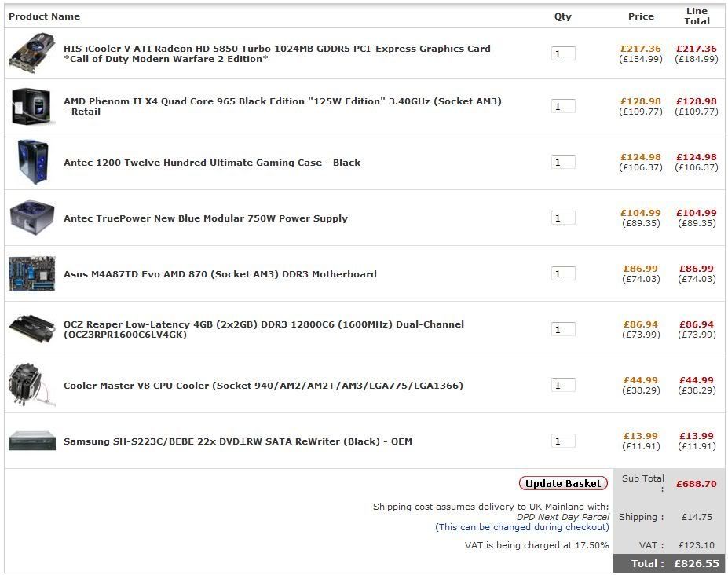Click the OCZ Reaper memory thumbnail
This screenshot has width=728, height=575.
[x=32, y=329]
